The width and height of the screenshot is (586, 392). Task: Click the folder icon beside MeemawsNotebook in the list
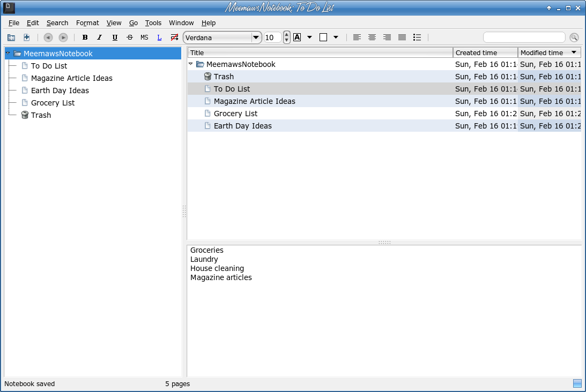click(x=201, y=64)
